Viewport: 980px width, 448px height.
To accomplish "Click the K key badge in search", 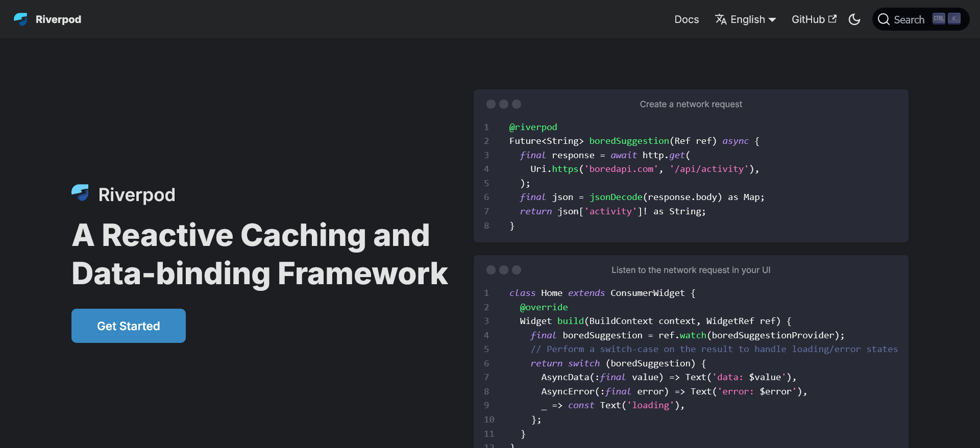I will pyautogui.click(x=954, y=19).
